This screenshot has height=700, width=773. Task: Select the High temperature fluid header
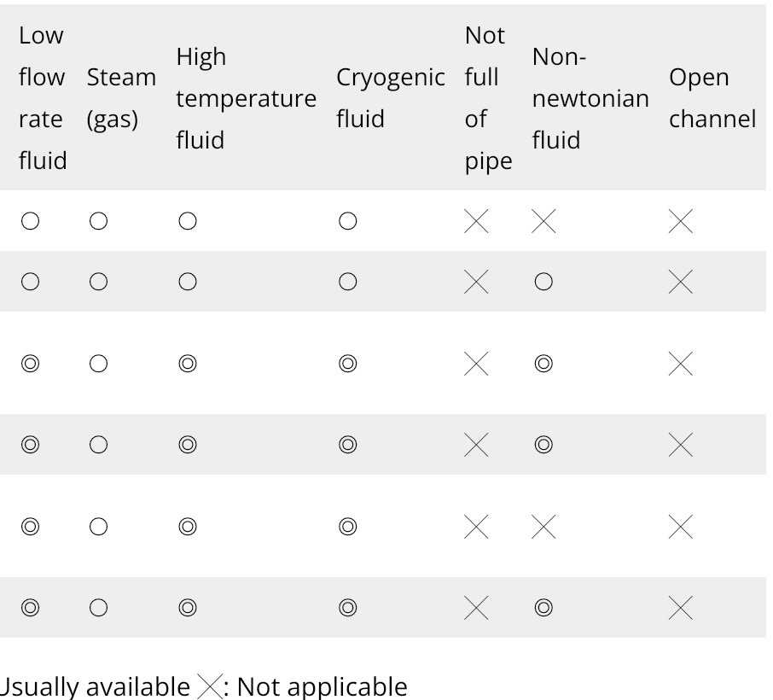pyautogui.click(x=246, y=97)
